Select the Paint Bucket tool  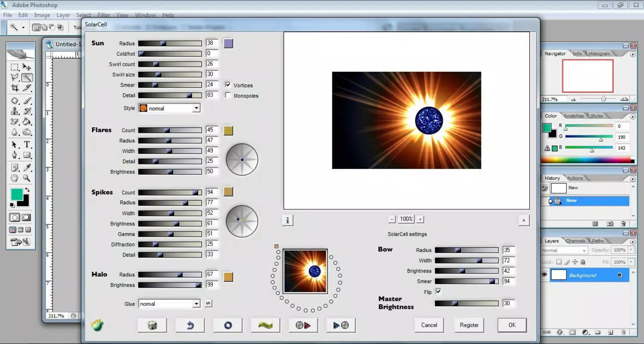[x=27, y=122]
